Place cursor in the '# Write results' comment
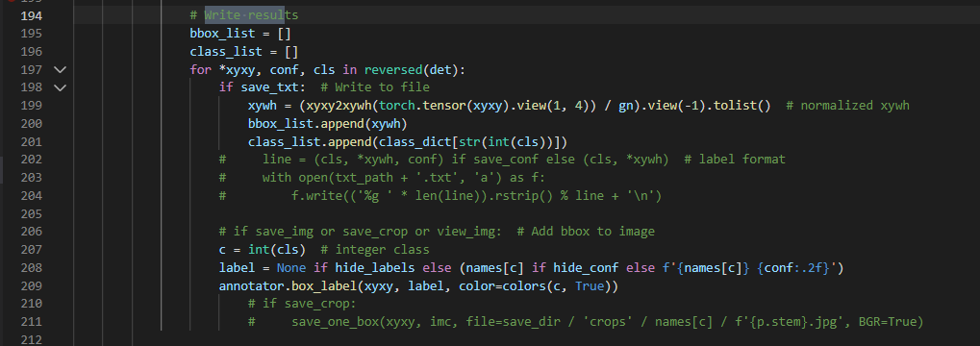This screenshot has height=346, width=980. 244,15
